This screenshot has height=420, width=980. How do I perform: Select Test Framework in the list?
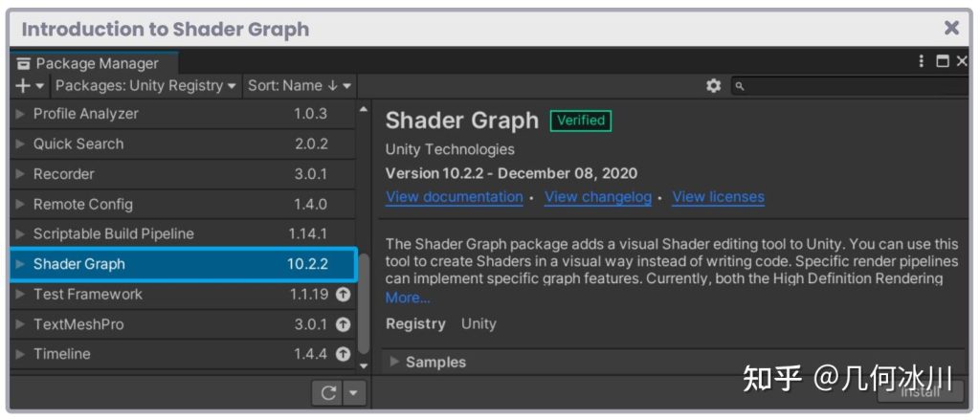(183, 294)
